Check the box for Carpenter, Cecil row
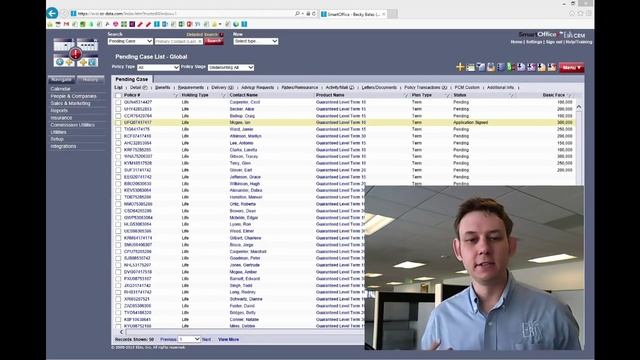Viewport: 640px width, 360px height. (x=118, y=102)
